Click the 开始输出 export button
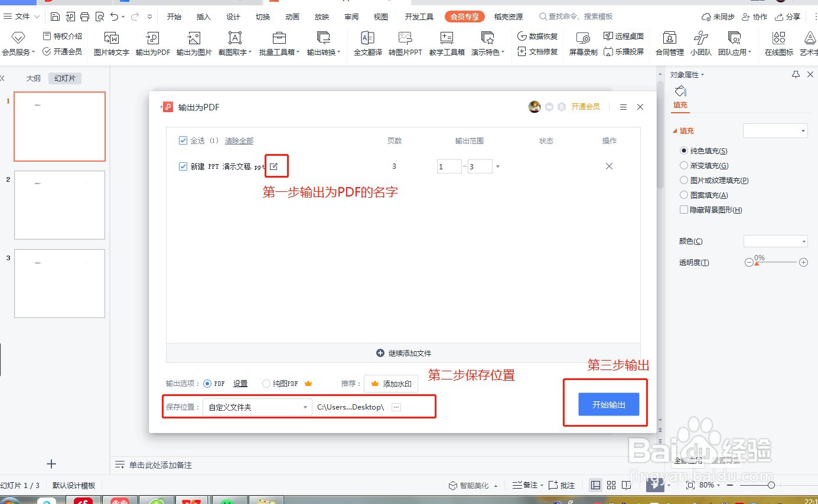 [x=608, y=404]
